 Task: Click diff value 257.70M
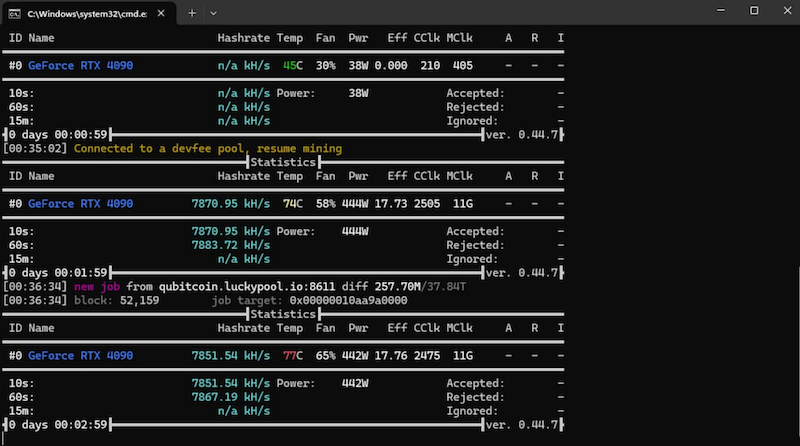[397, 287]
